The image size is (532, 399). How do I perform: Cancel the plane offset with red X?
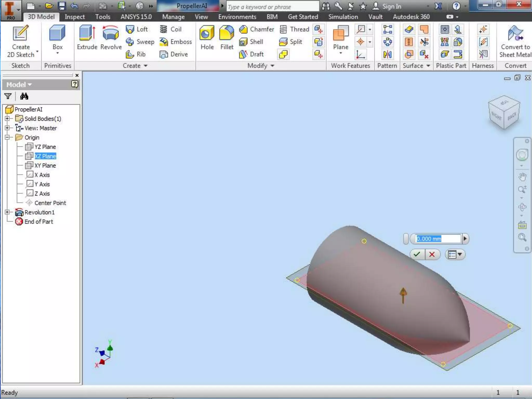432,254
